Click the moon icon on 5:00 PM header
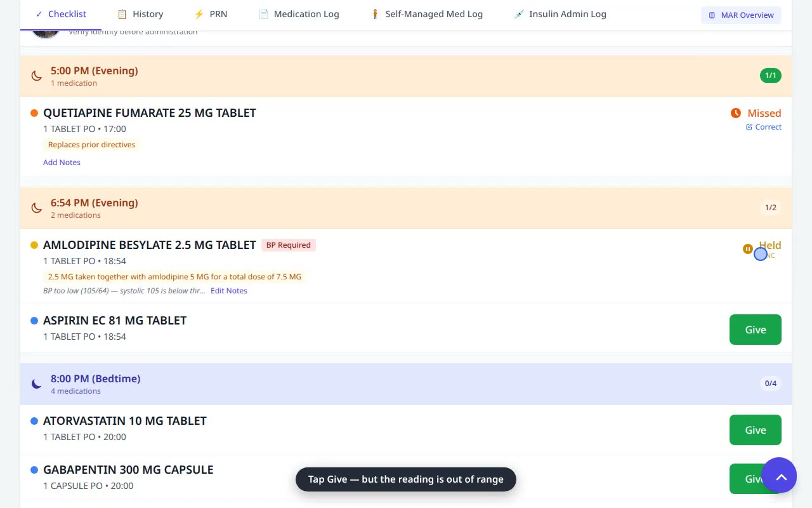 [37, 76]
